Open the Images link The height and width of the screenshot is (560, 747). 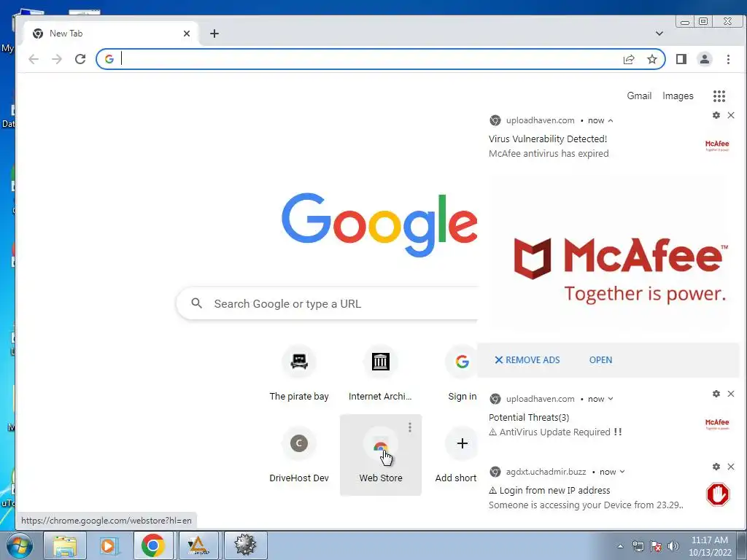click(x=678, y=96)
